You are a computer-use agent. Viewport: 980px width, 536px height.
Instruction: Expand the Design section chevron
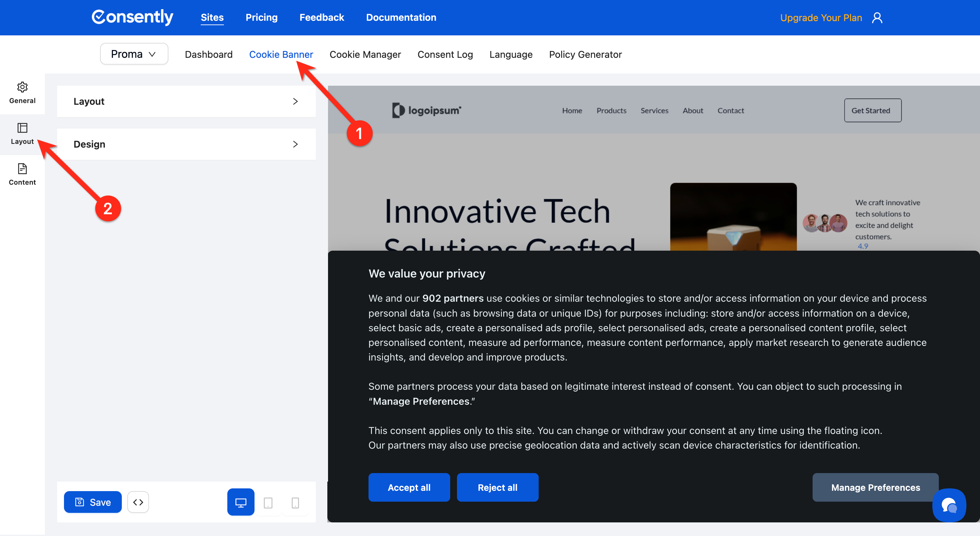point(295,144)
